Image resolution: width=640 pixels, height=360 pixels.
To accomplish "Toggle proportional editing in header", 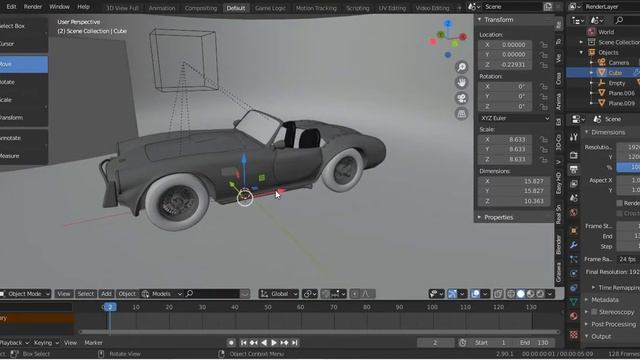I will (x=355, y=294).
